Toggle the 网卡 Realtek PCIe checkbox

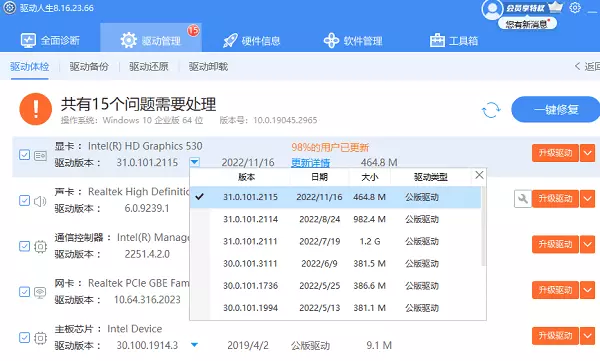[24, 292]
